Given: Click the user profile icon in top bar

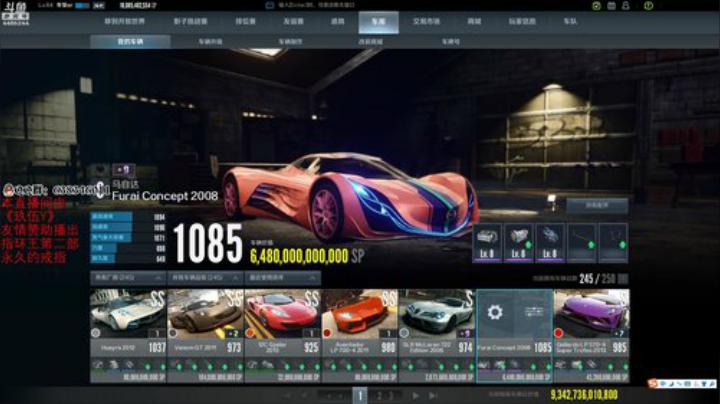Looking at the screenshot, I should tap(625, 6).
